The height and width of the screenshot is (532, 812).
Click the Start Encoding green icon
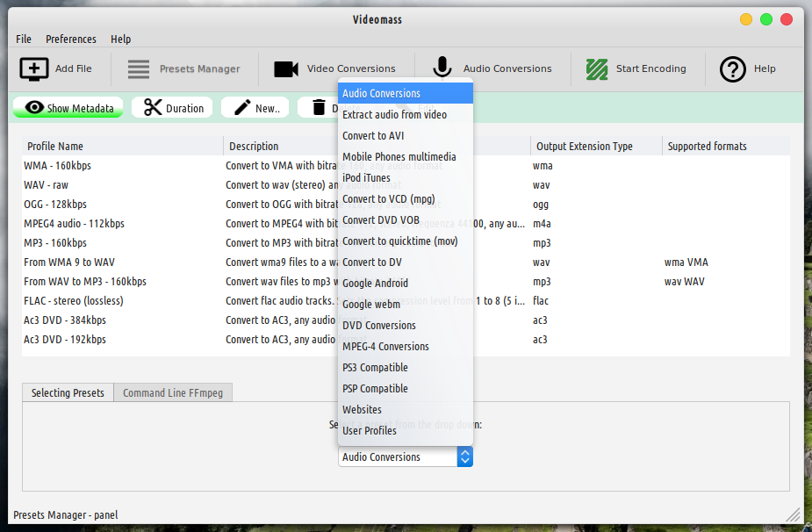click(x=597, y=68)
